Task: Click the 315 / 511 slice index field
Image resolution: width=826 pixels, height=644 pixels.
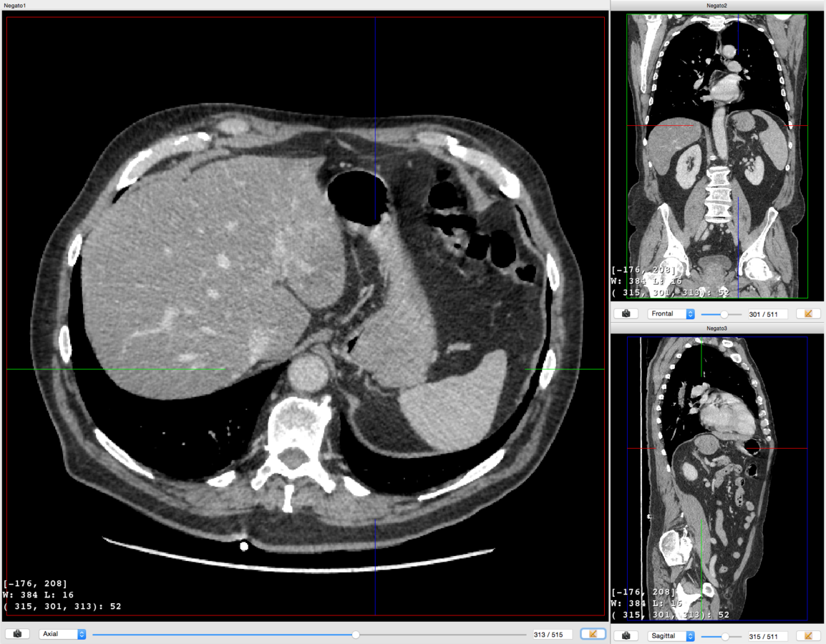Action: coord(767,637)
